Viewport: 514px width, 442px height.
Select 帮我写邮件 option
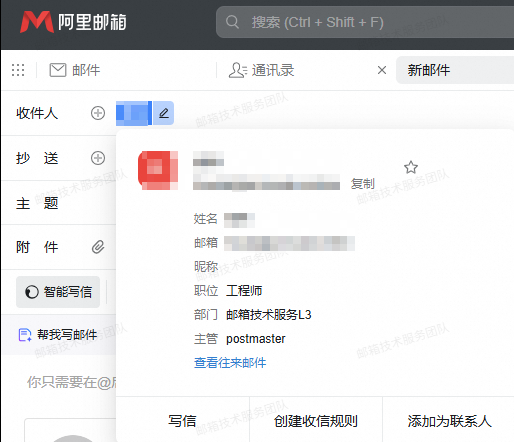(x=58, y=335)
